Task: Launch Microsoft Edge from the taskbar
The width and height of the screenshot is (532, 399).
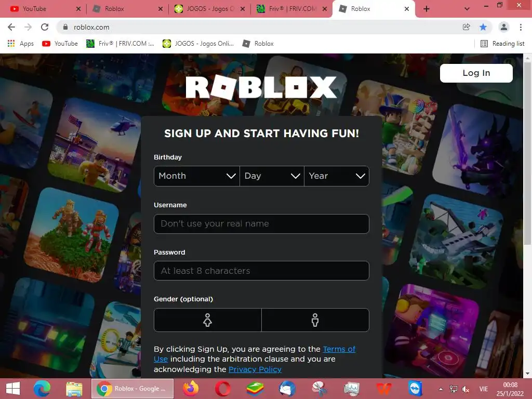Action: [x=42, y=389]
